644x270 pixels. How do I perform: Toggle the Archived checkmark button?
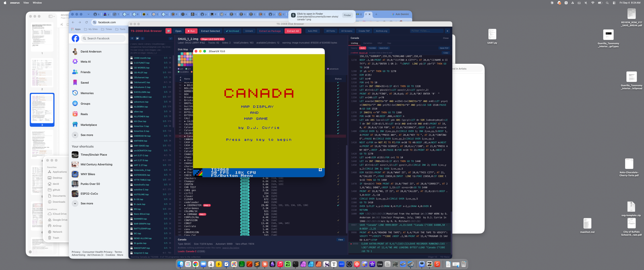point(232,31)
